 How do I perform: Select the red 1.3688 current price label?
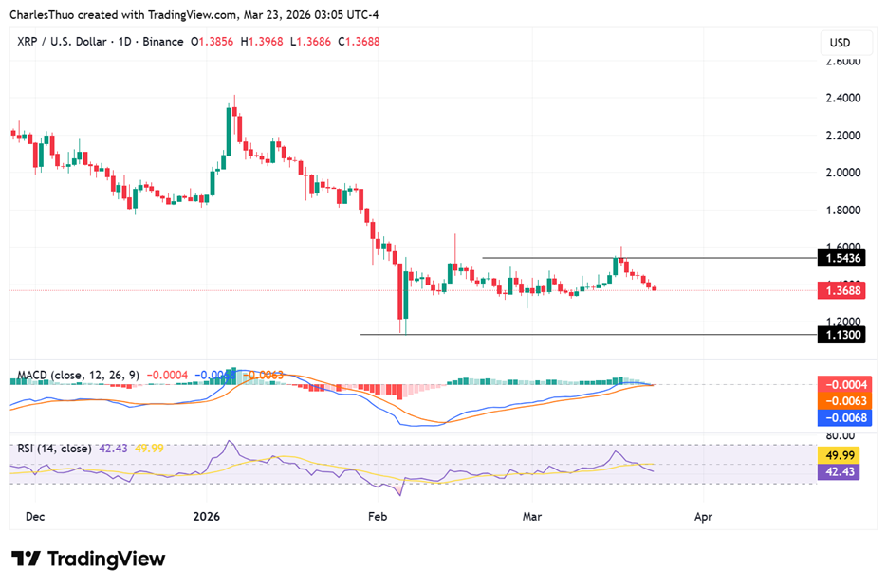coord(842,290)
